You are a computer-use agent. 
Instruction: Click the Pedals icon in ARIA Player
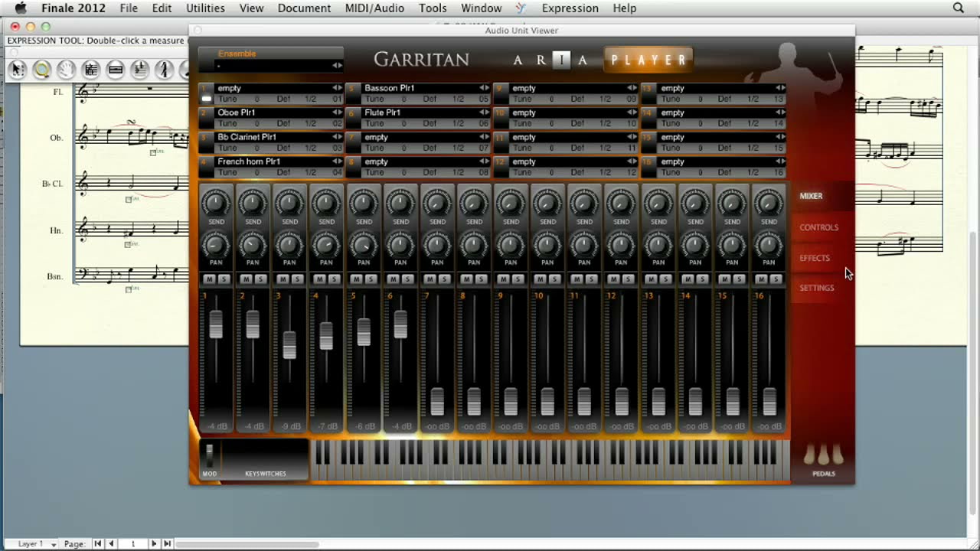[824, 456]
